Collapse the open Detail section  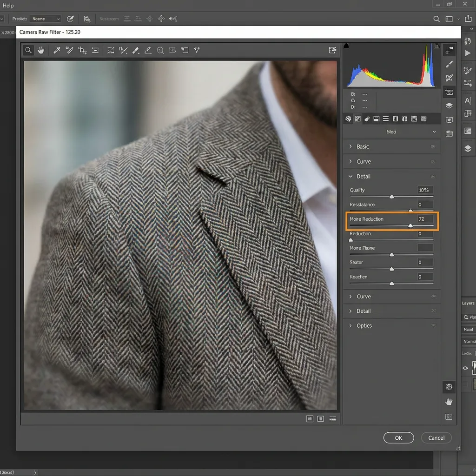[363, 176]
